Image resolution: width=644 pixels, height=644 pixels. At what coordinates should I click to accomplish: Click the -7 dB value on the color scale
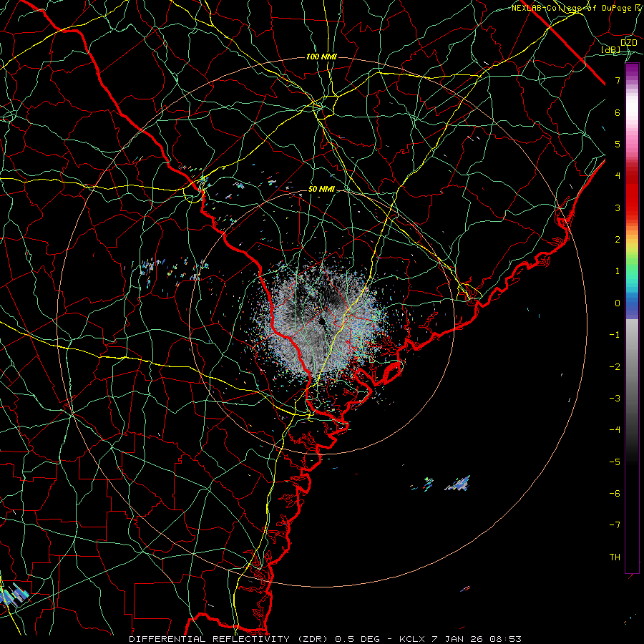click(615, 525)
